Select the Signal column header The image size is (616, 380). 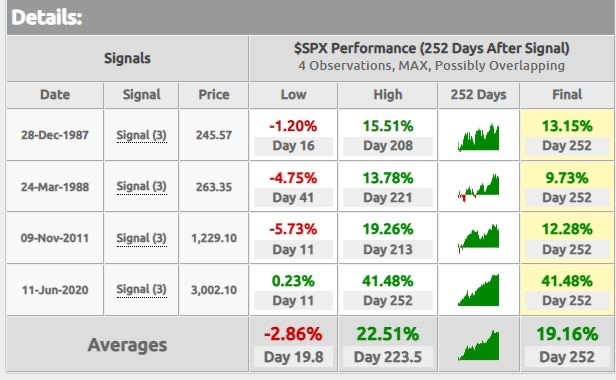141,95
